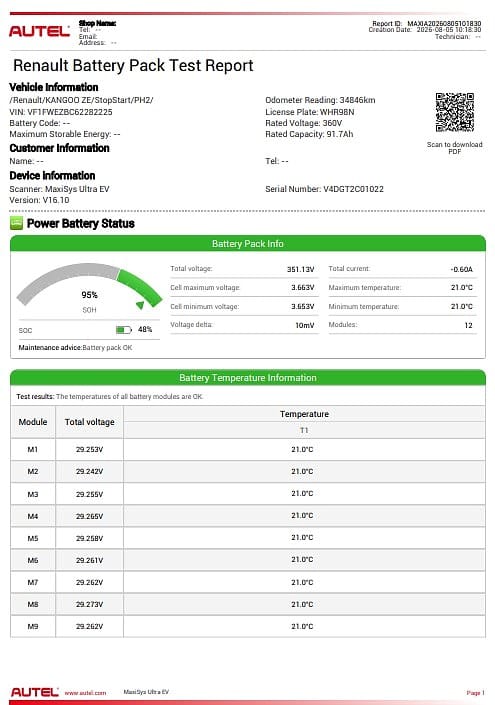Screen dimensions: 495x705
Task: Click the Module column header
Action: click(x=33, y=422)
